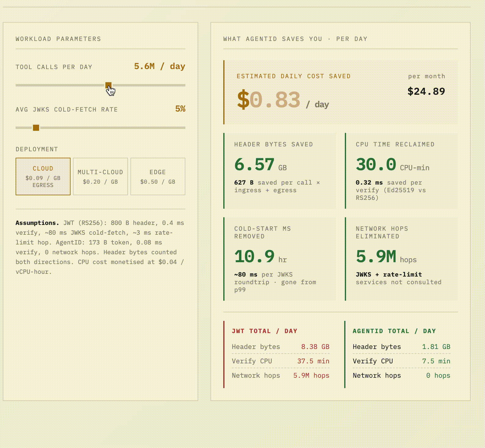Screen dimensions: 485x448
Task: Click the JWKS cold-fetch rate slider handle
Action: (36, 128)
